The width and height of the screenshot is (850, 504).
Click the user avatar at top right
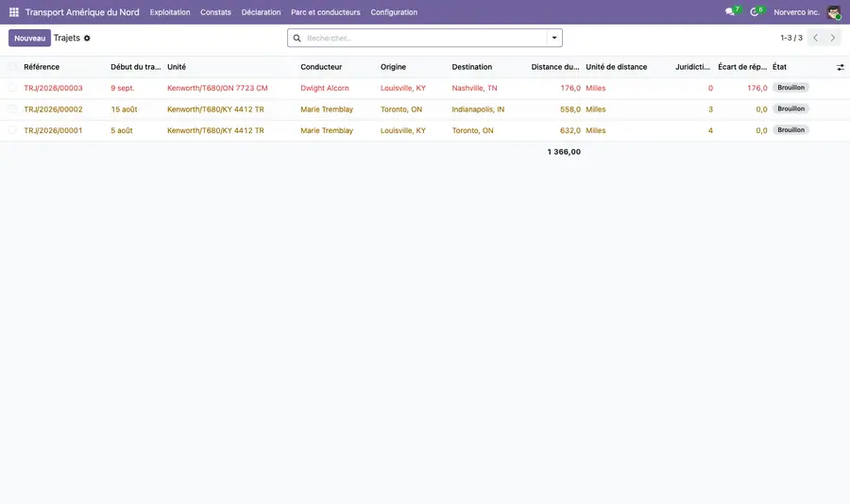tap(834, 12)
